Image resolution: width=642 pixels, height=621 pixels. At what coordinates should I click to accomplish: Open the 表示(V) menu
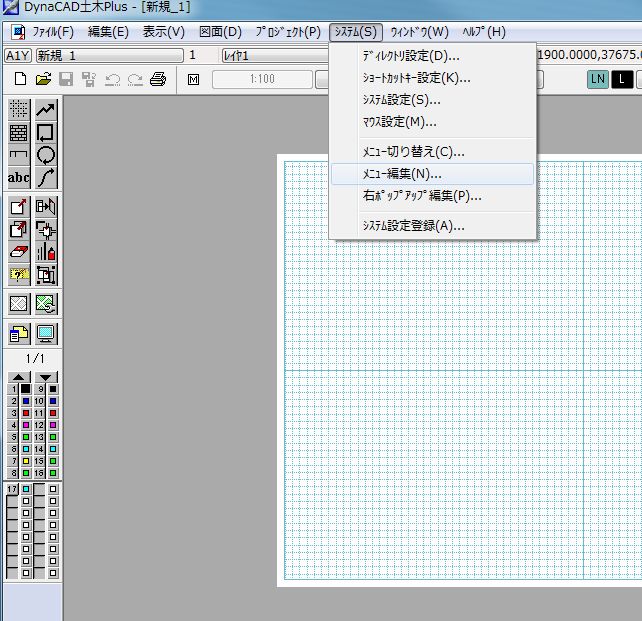click(164, 32)
